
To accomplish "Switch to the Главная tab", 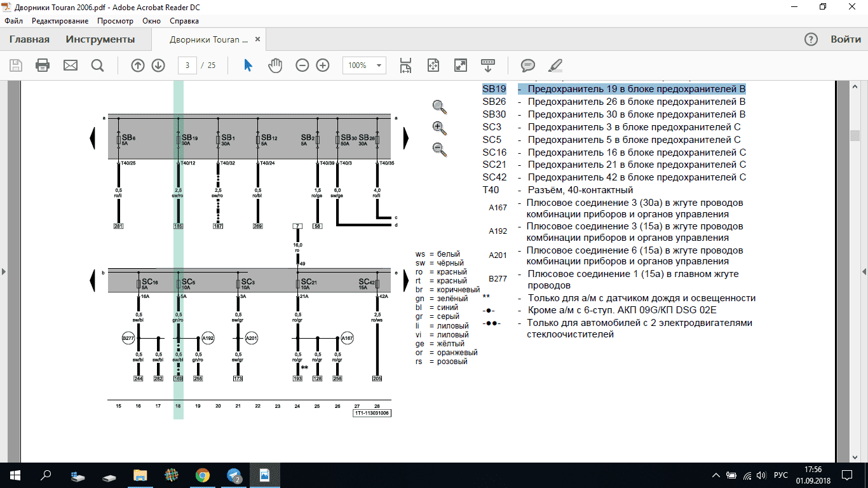I will click(x=29, y=39).
